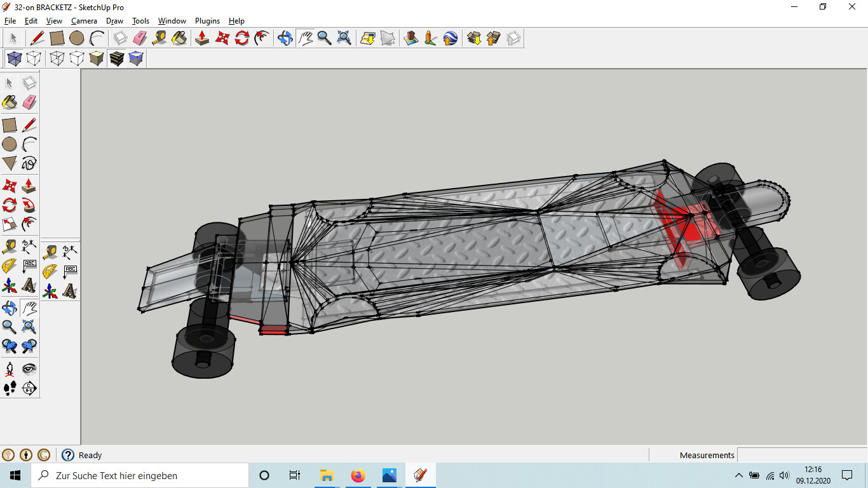Image resolution: width=868 pixels, height=488 pixels.
Task: Open the Plugins menu
Action: click(207, 21)
